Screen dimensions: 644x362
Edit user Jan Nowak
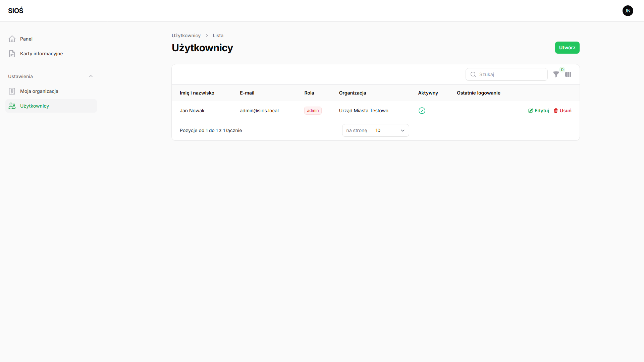pos(539,111)
